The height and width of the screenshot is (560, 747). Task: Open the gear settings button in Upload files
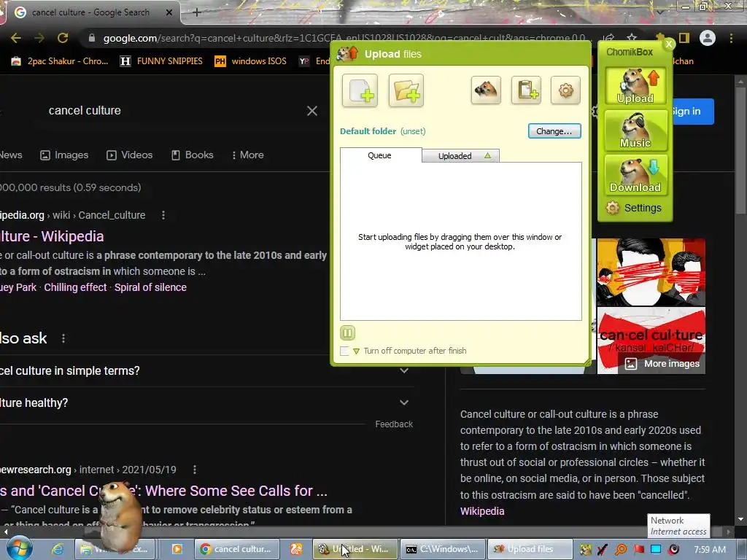[565, 90]
